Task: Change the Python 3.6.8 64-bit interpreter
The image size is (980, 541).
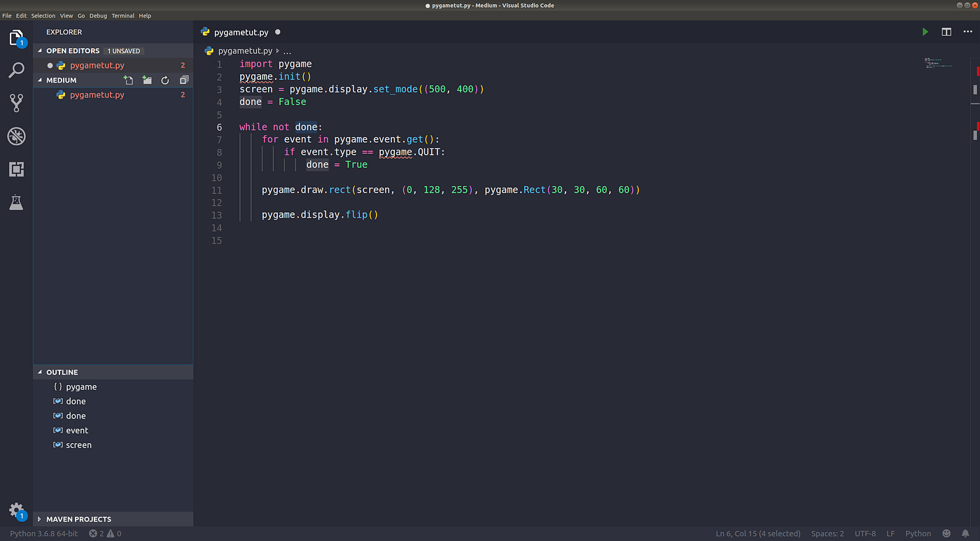Action: [x=43, y=533]
